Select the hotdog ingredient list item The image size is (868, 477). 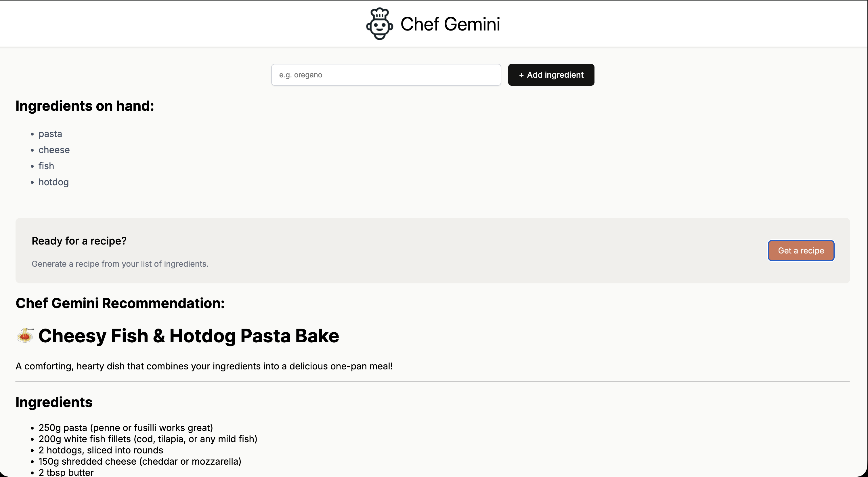[53, 182]
